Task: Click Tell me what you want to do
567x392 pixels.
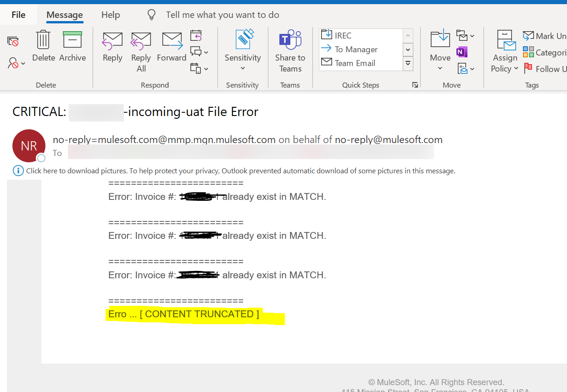Action: [x=222, y=15]
